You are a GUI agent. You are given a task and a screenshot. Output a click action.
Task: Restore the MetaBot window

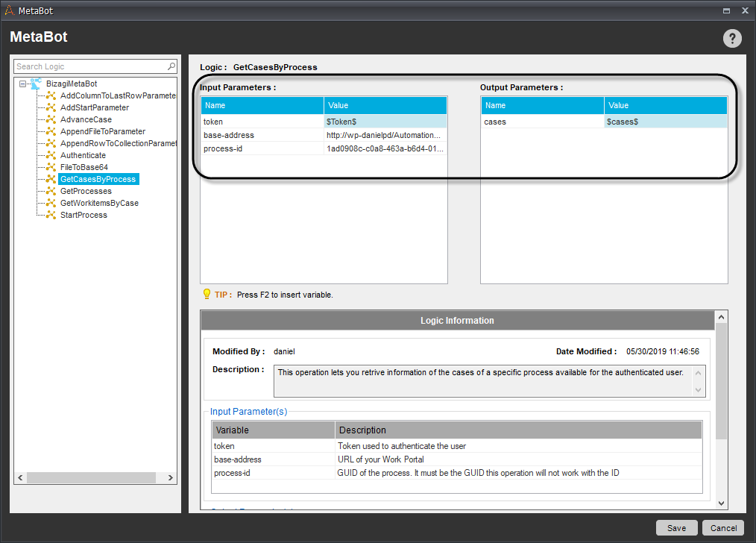click(726, 10)
